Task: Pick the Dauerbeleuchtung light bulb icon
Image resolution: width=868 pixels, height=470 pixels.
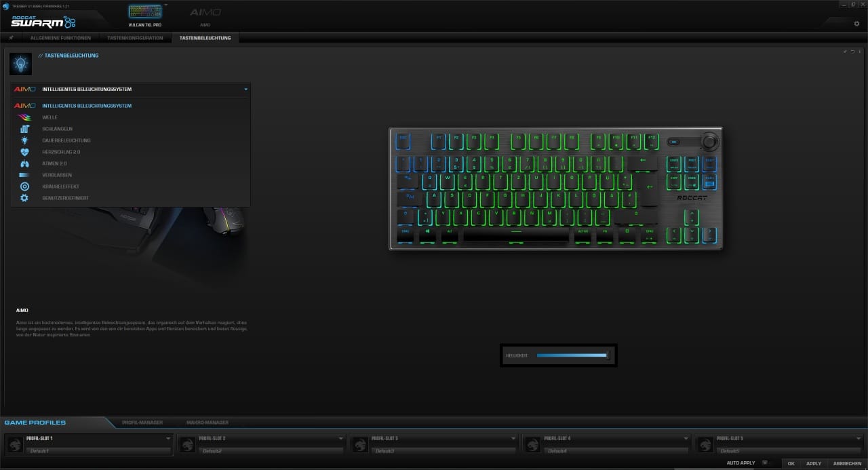Action: tap(24, 140)
